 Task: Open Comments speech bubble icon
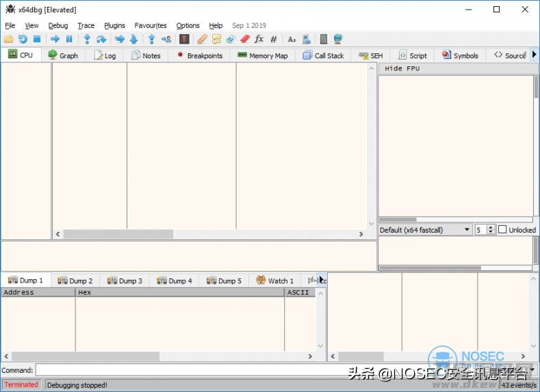click(217, 39)
